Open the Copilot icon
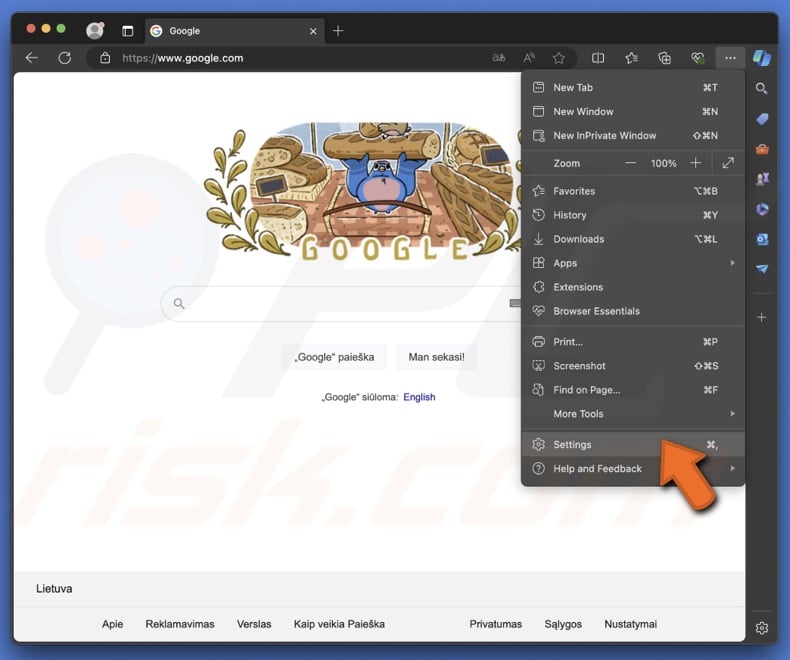 [x=762, y=58]
